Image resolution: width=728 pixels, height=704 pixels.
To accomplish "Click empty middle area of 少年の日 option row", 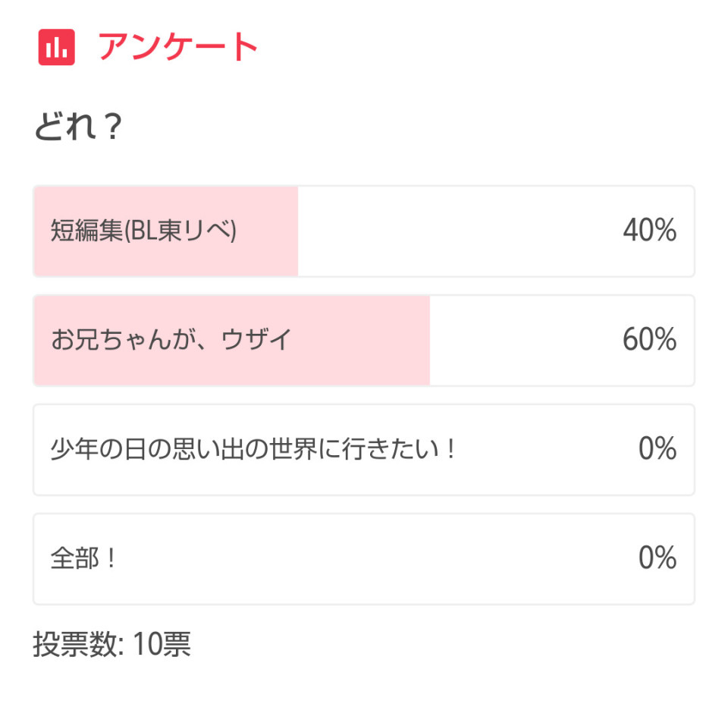I will click(x=548, y=450).
